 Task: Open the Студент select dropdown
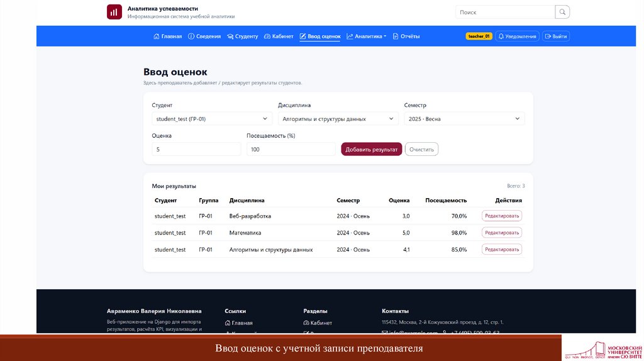coord(212,118)
